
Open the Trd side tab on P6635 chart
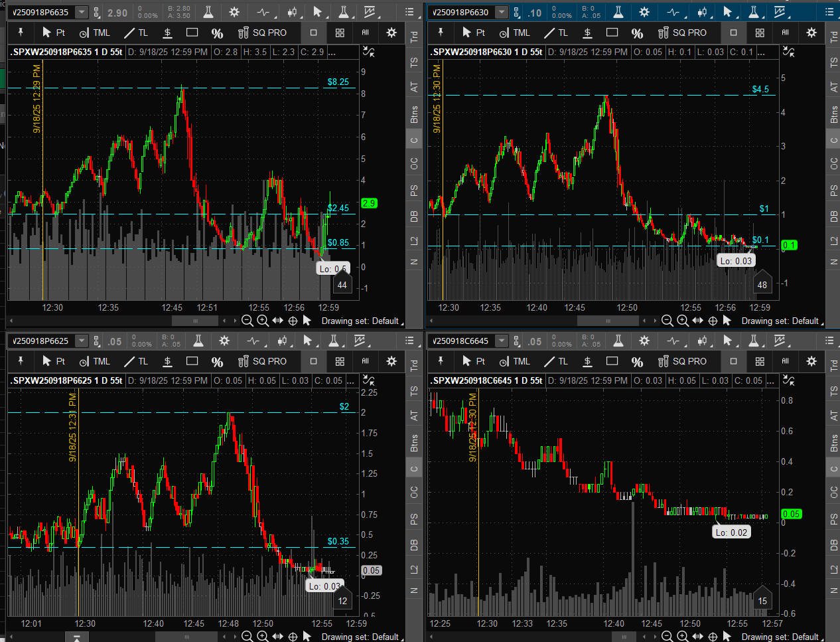(415, 37)
